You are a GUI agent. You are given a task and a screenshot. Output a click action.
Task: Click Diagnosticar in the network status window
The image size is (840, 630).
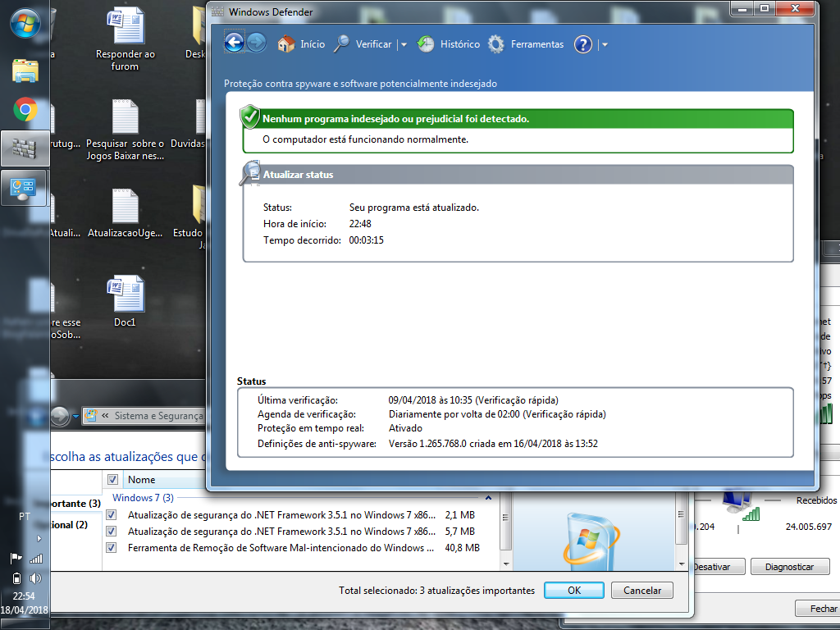tap(790, 567)
